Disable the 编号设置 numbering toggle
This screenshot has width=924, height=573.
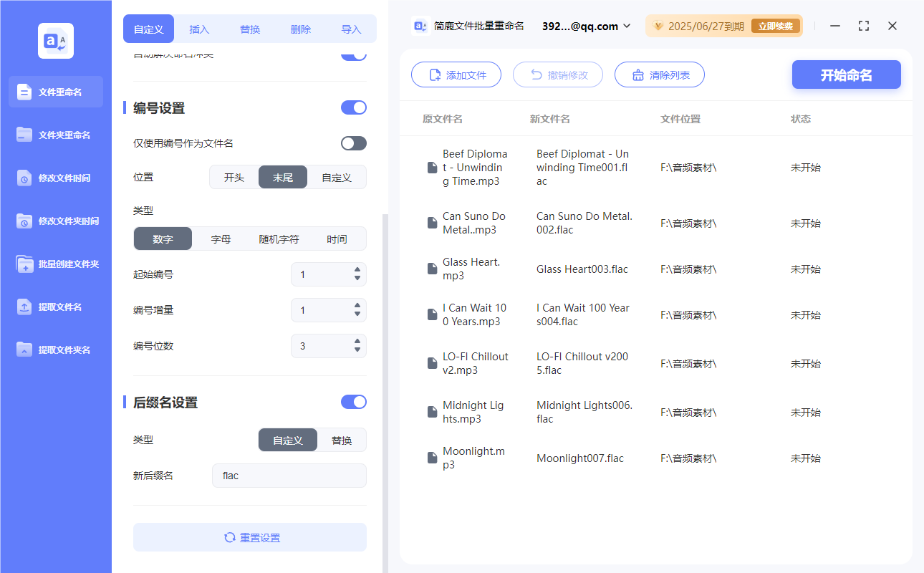pyautogui.click(x=353, y=107)
